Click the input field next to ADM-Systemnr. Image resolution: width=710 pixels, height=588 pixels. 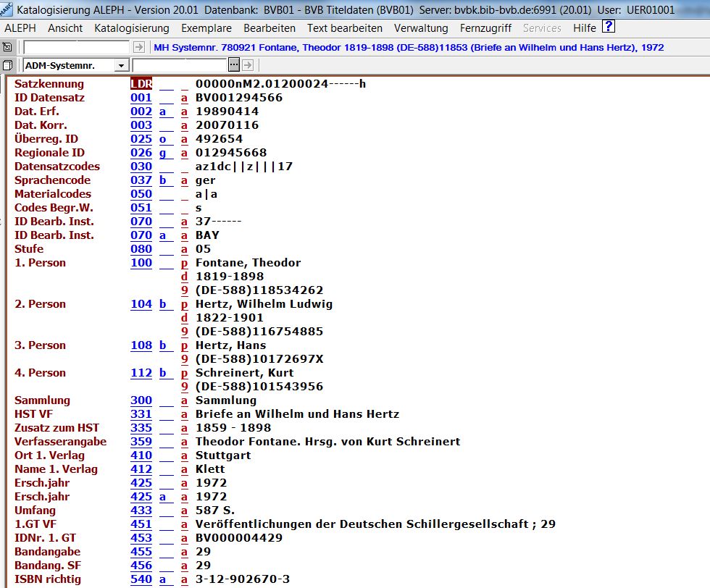pos(190,65)
